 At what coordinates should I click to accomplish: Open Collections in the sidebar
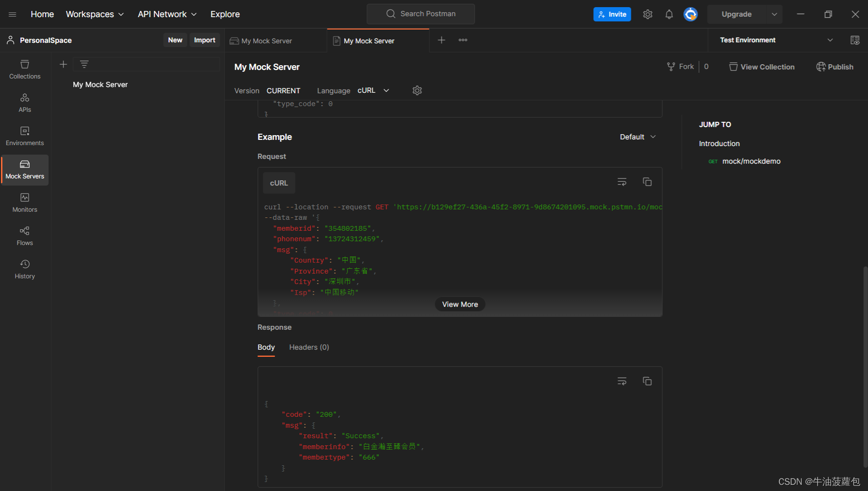click(x=25, y=70)
